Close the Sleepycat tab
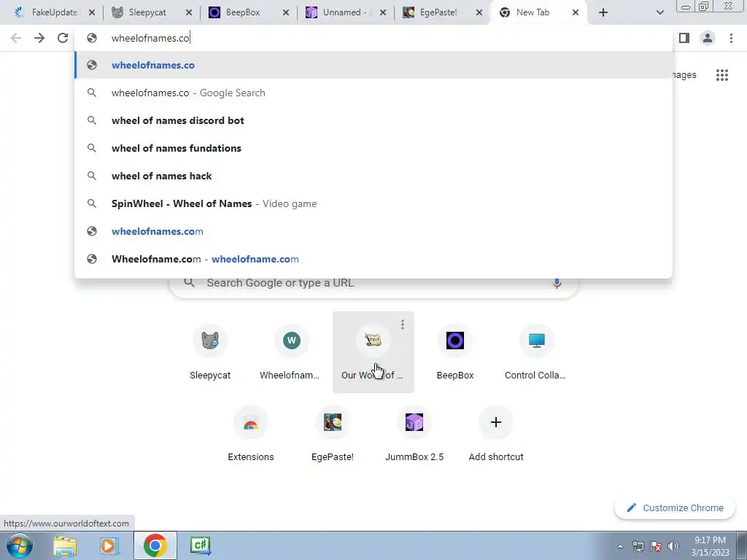Image resolution: width=747 pixels, height=560 pixels. [189, 12]
